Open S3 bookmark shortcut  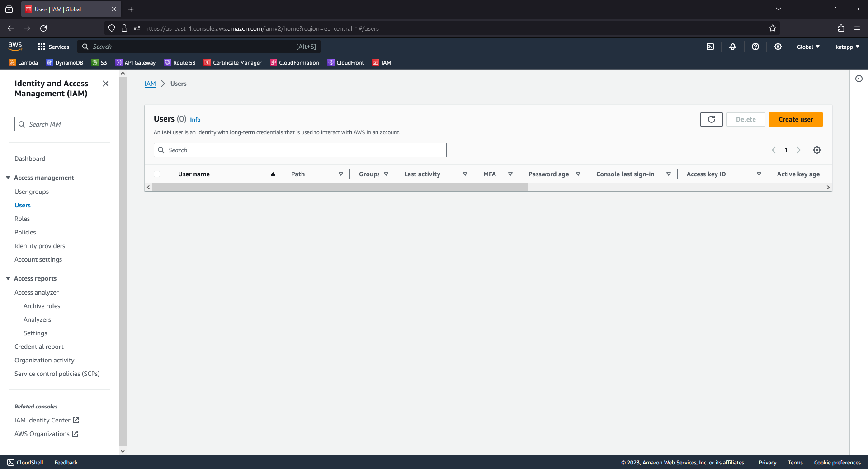point(99,62)
